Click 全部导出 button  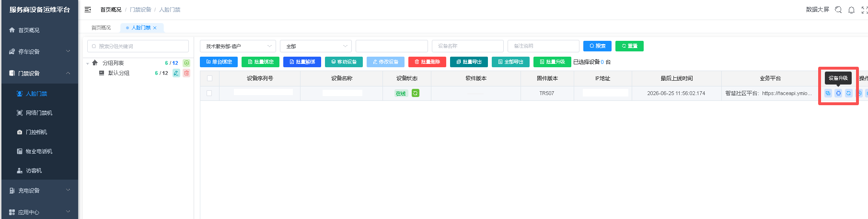coord(510,62)
